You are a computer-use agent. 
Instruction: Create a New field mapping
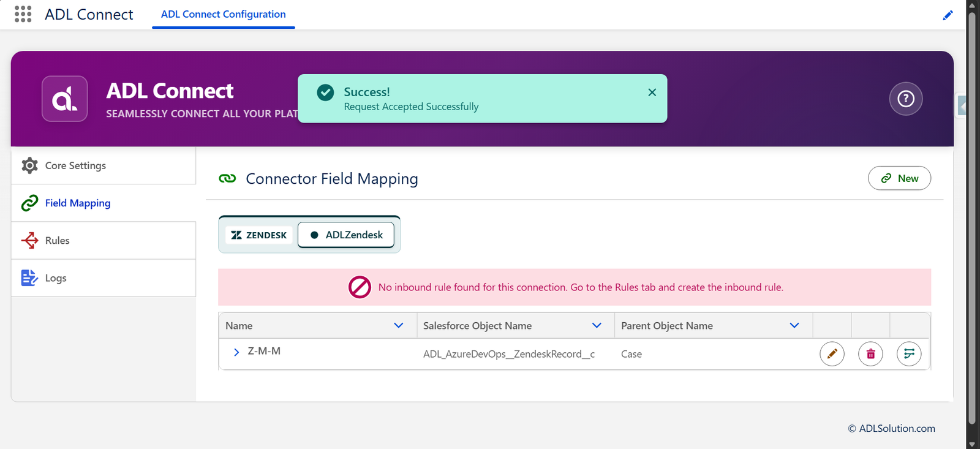899,178
